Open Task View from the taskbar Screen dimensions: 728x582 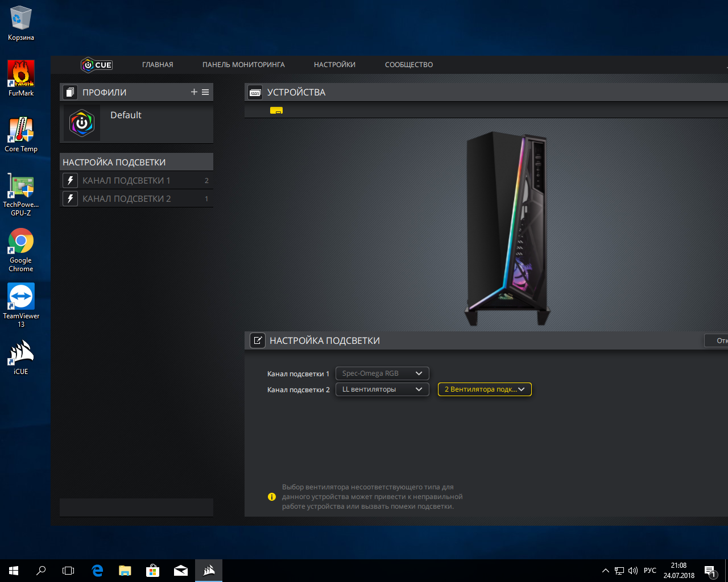pos(68,571)
